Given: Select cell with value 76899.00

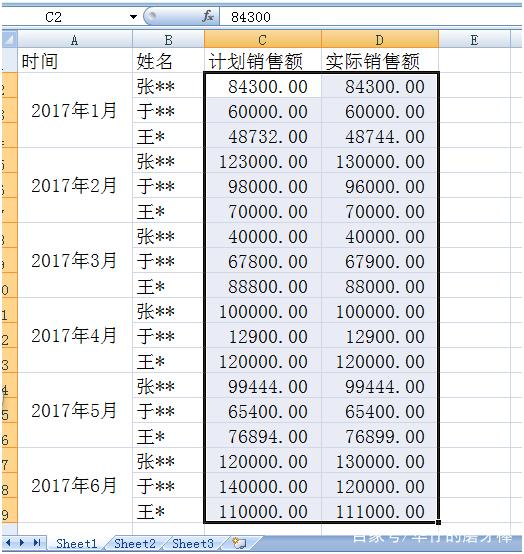Looking at the screenshot, I should coord(380,436).
